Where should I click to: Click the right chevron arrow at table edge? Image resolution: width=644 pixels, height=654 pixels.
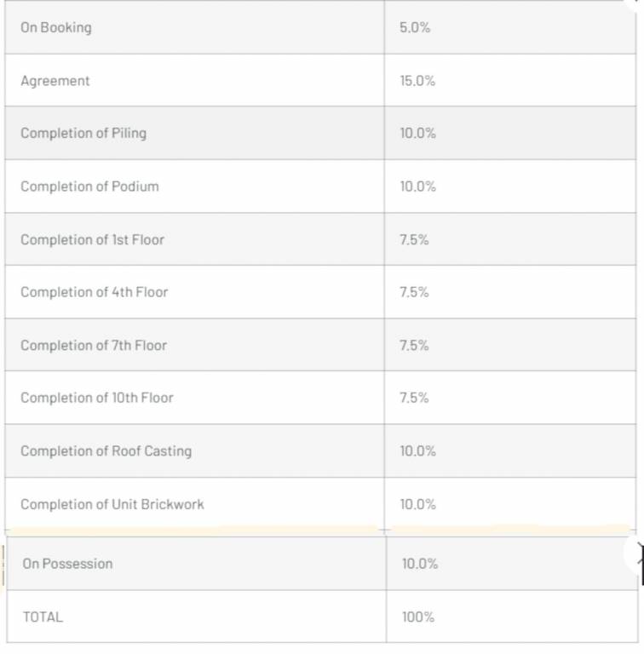coord(637,554)
